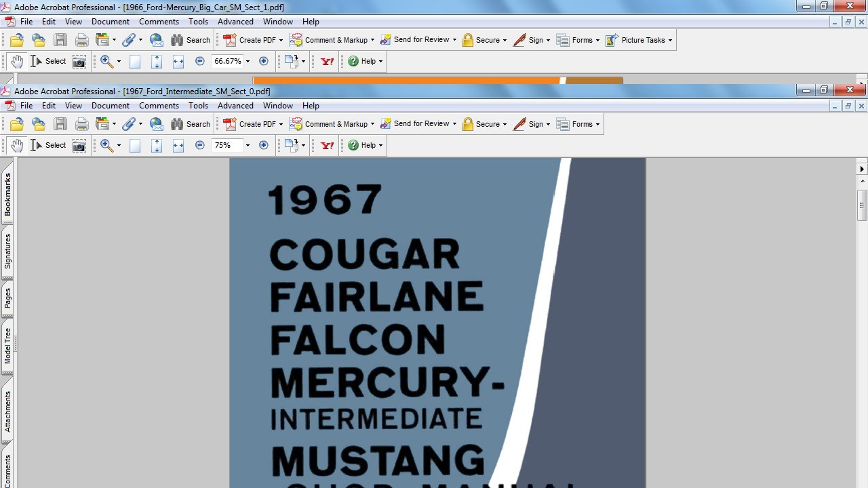Open View menu in 1967 window
The image size is (868, 488).
[73, 106]
